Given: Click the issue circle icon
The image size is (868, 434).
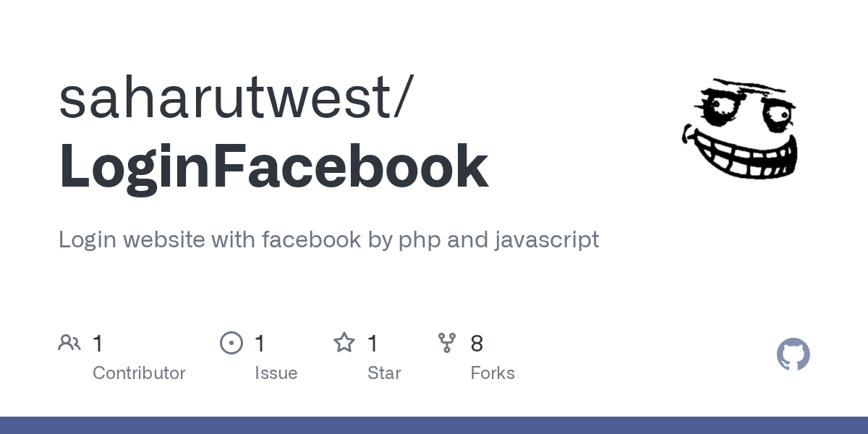Looking at the screenshot, I should pos(231,343).
